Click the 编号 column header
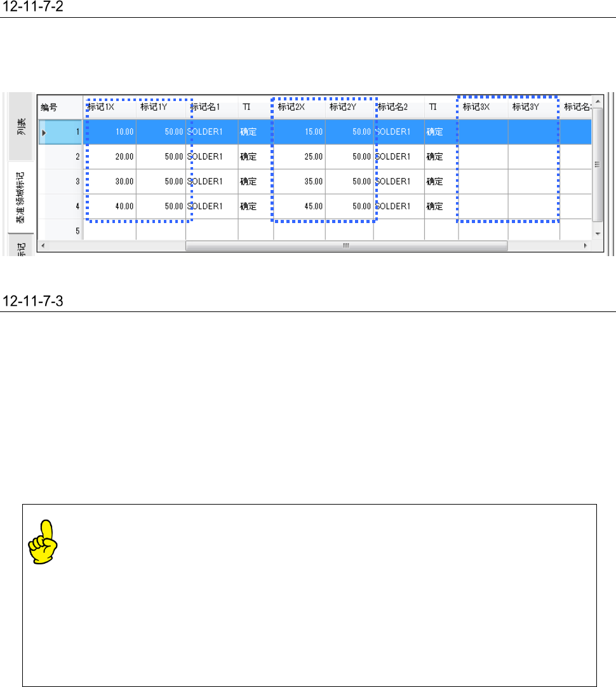Screen dimensions: 616x687 [x=60, y=107]
